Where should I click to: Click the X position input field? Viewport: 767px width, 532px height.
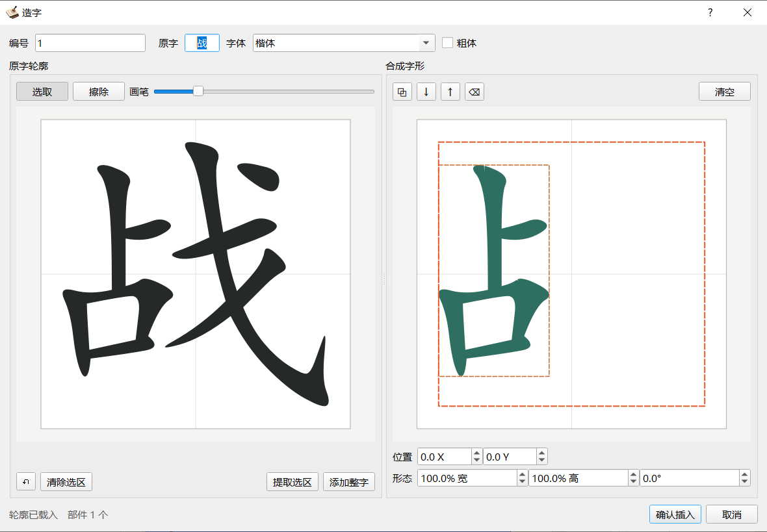point(445,457)
